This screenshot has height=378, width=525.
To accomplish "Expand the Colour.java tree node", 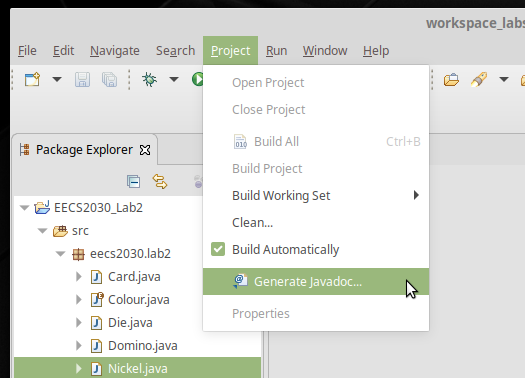I will pos(79,300).
